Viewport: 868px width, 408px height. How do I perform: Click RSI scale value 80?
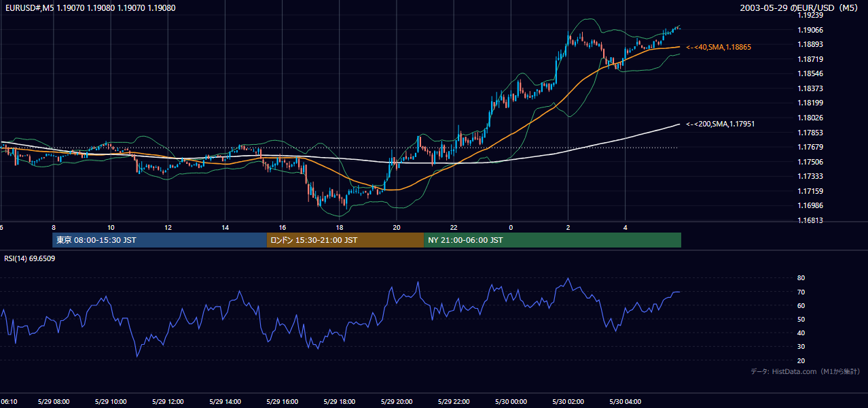[x=801, y=278]
